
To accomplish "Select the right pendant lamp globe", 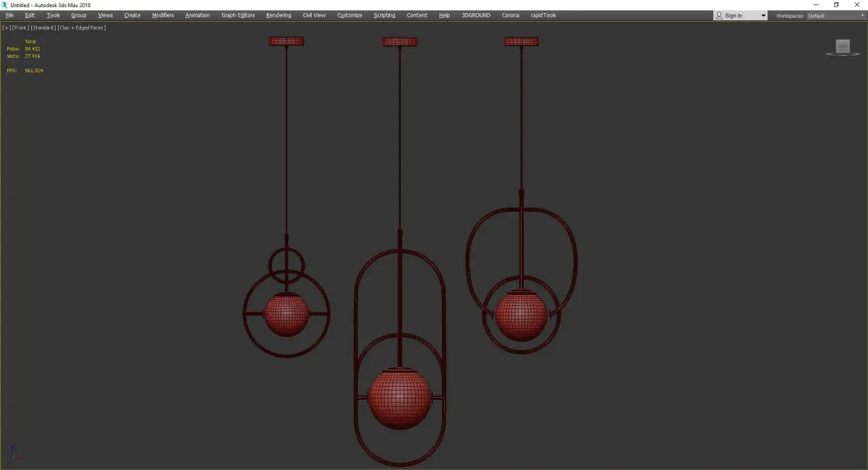I will (x=521, y=315).
